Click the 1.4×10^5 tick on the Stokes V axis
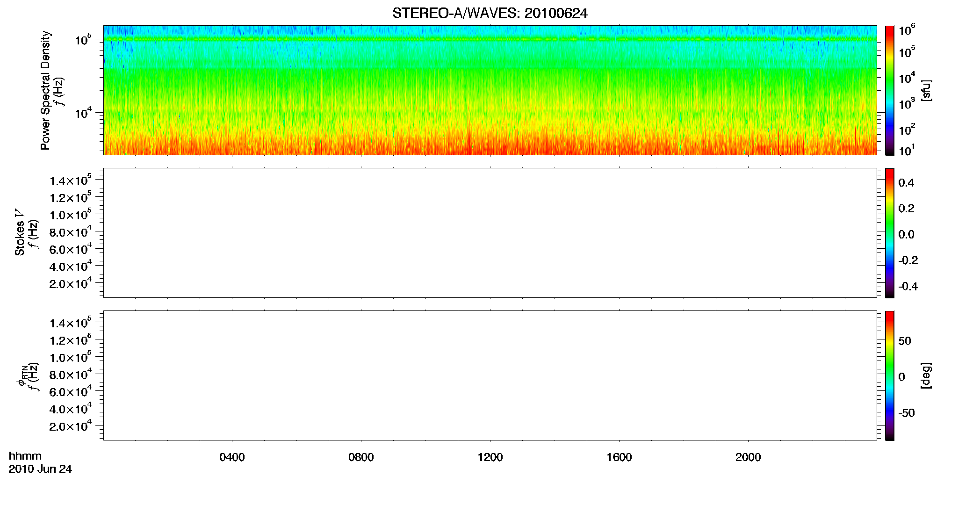Screen dimensions: 980x505 click(x=71, y=180)
